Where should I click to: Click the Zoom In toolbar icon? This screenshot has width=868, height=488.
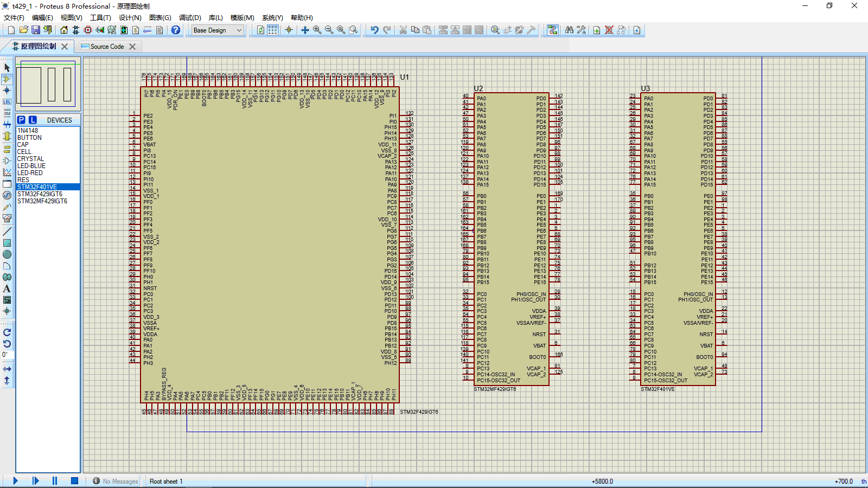(x=316, y=30)
